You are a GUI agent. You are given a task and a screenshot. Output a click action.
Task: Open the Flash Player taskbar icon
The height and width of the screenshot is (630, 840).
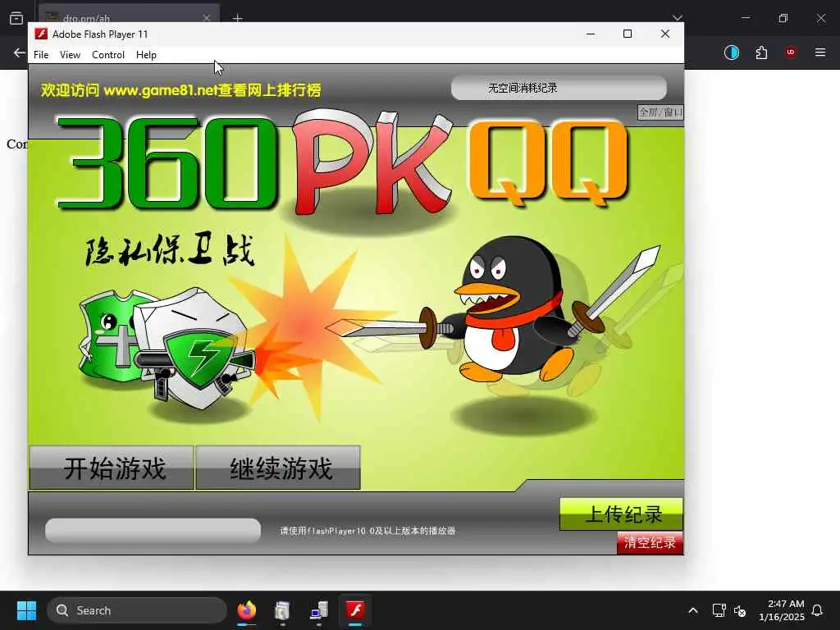[355, 610]
